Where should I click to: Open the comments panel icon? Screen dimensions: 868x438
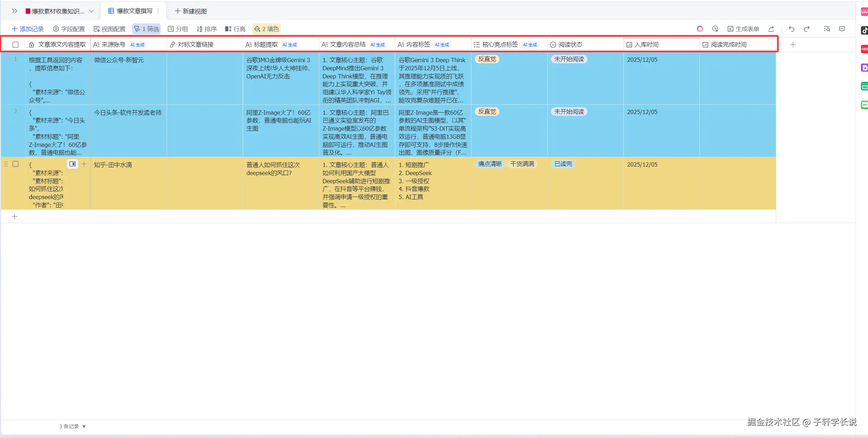coord(842,29)
